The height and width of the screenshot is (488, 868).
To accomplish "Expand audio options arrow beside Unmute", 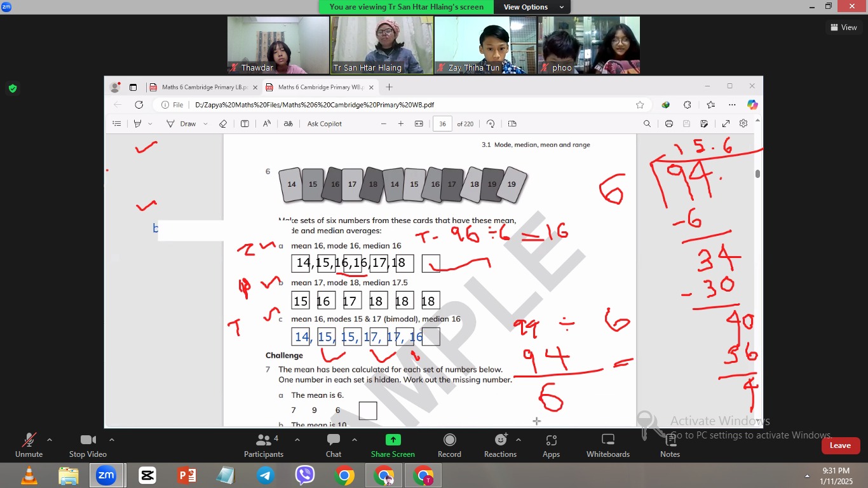I will [50, 439].
